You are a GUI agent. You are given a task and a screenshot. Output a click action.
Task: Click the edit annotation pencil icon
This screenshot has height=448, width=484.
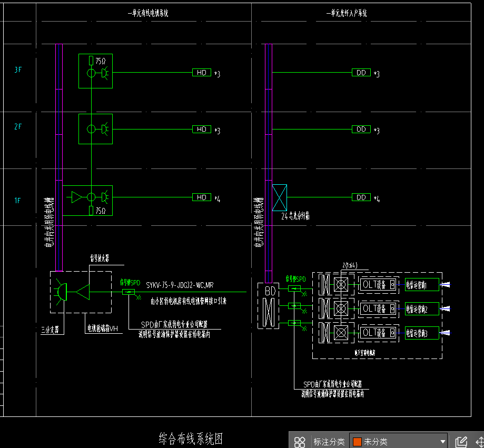pyautogui.click(x=461, y=442)
